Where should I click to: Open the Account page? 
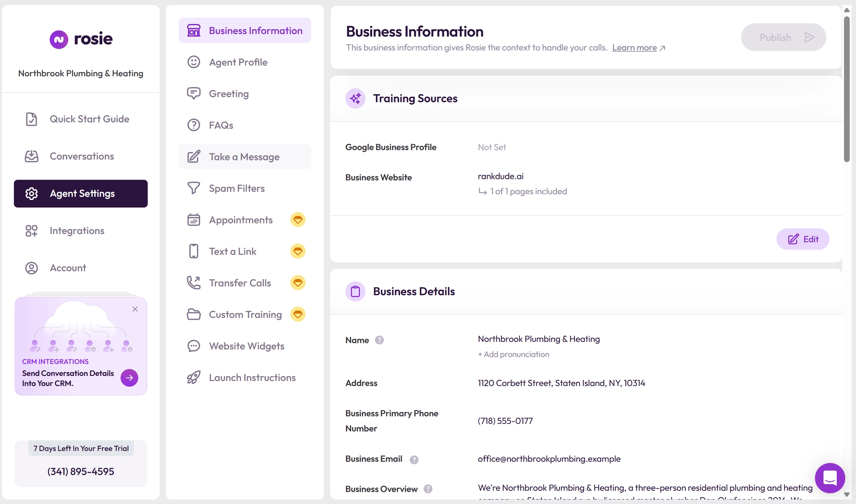click(80, 268)
